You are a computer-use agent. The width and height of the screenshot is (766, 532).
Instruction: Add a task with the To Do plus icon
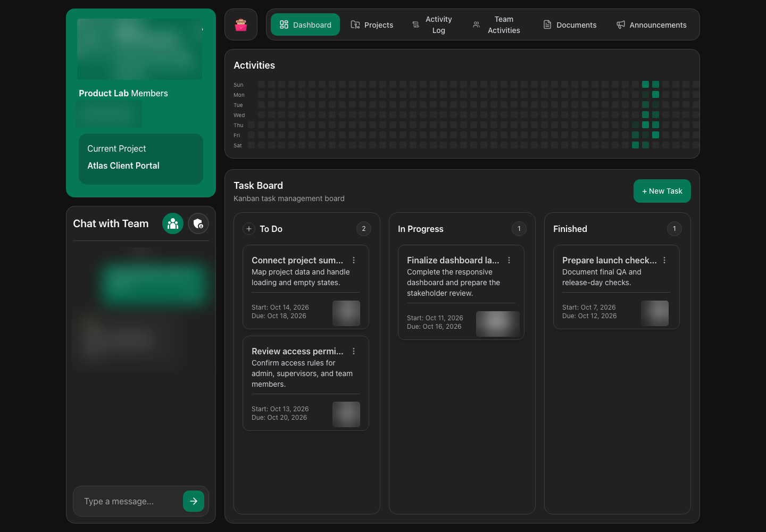pyautogui.click(x=249, y=229)
